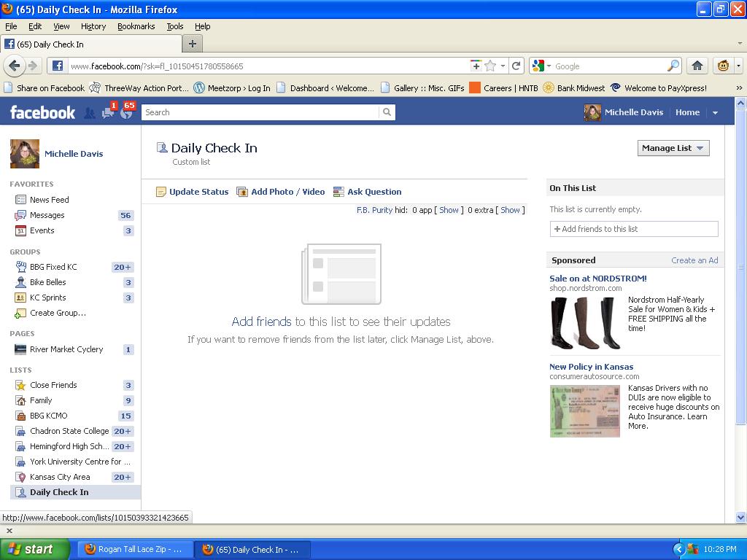
Task: Click the KC Sprints group icon
Action: (x=20, y=297)
